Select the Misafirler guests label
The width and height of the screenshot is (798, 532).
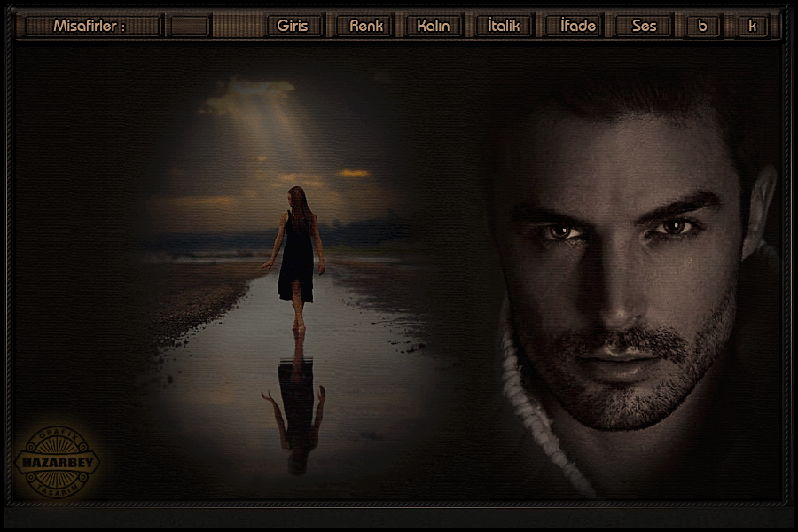pyautogui.click(x=90, y=26)
